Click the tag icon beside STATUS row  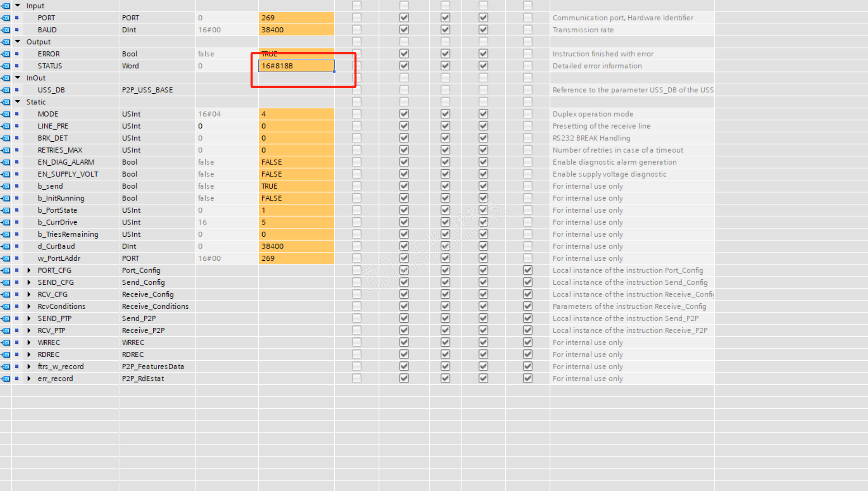point(5,66)
